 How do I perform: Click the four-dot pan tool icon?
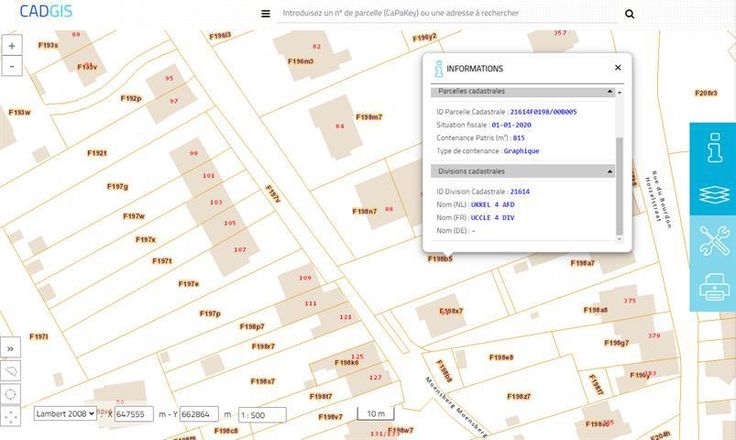11,416
